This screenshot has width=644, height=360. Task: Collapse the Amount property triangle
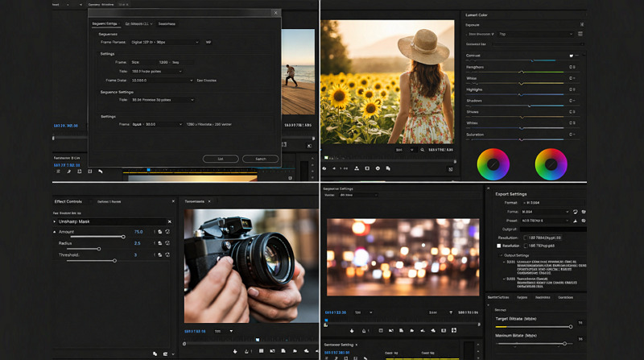[x=55, y=232]
